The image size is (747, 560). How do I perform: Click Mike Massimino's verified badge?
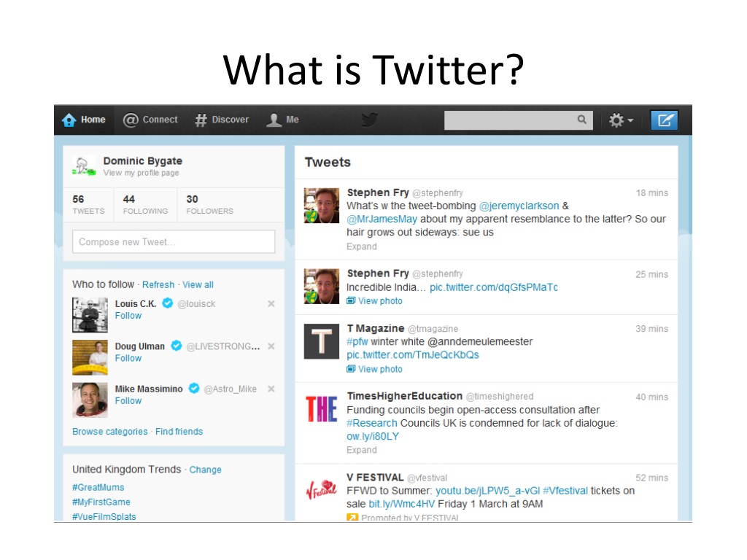pos(194,388)
